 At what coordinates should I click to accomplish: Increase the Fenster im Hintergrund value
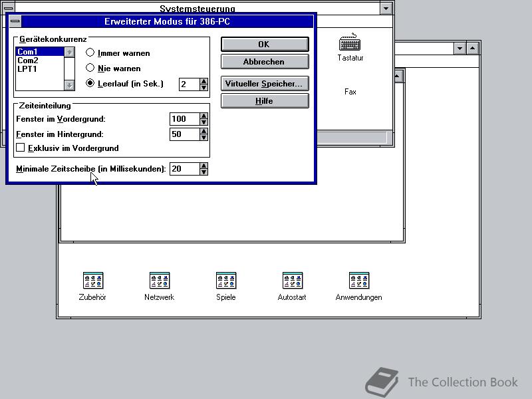(203, 131)
